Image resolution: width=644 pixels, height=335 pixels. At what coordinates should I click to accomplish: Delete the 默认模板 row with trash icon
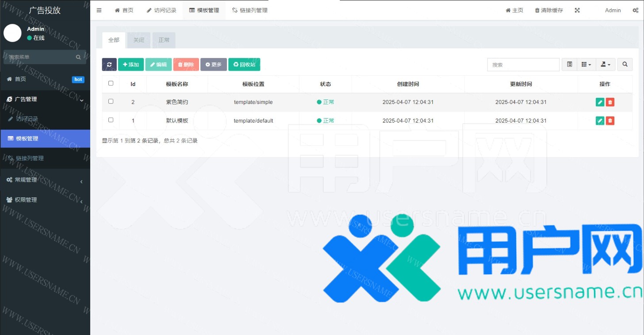tap(610, 121)
